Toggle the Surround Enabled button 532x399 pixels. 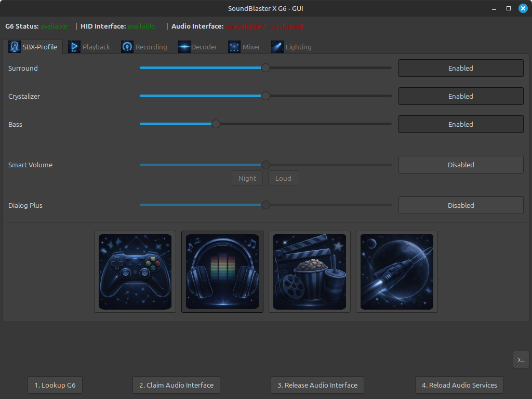tap(461, 68)
